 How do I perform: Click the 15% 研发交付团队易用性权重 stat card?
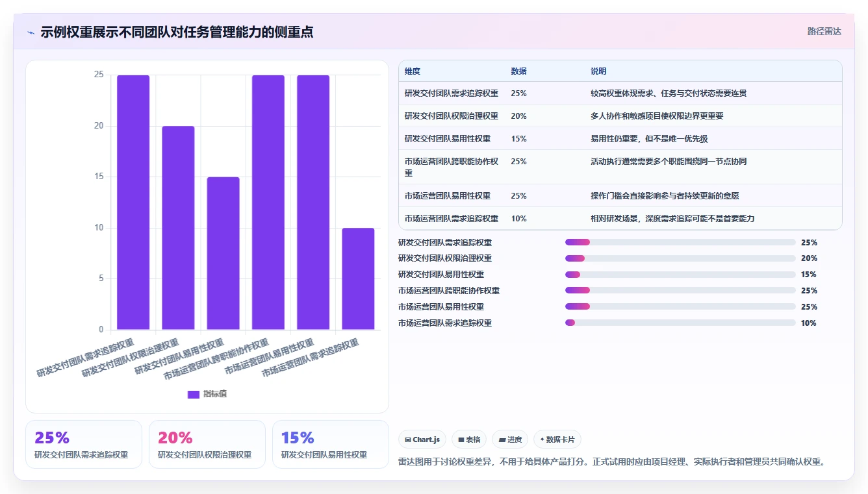pyautogui.click(x=331, y=444)
